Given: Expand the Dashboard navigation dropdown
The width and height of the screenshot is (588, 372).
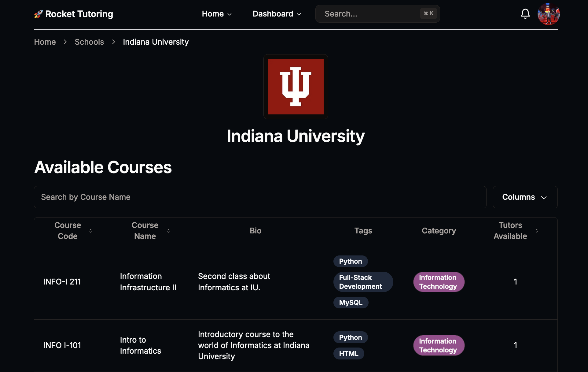Looking at the screenshot, I should click(x=276, y=14).
